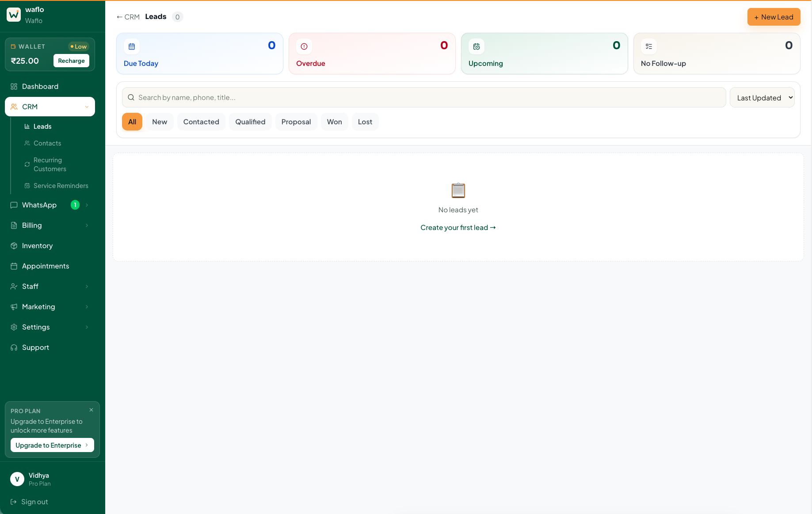Open Service Reminders page
The width and height of the screenshot is (812, 514).
click(x=61, y=186)
